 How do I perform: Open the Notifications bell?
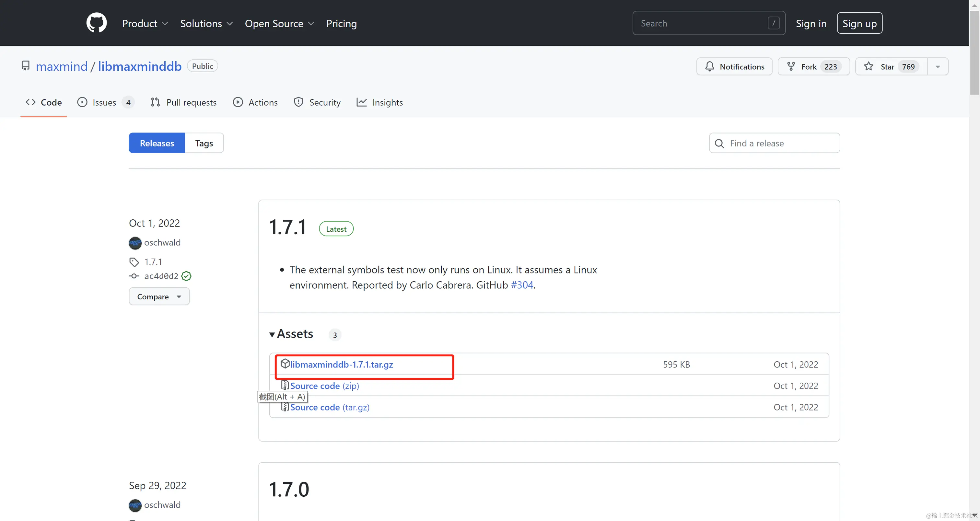tap(709, 66)
